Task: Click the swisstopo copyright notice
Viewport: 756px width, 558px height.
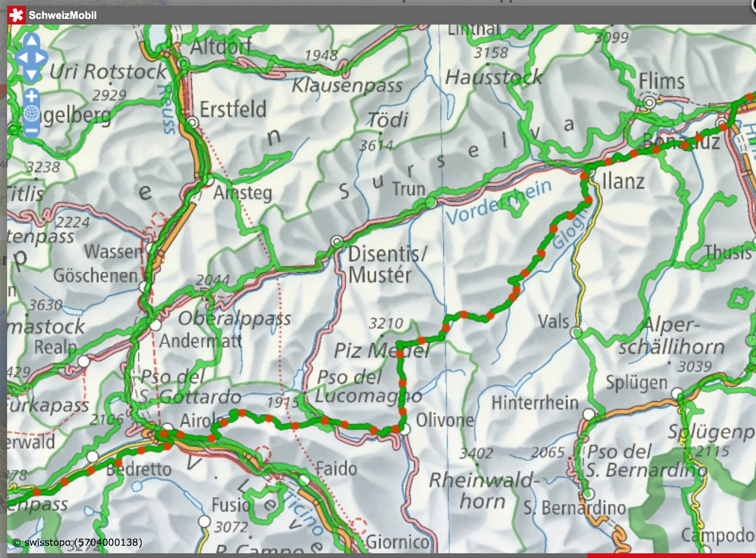Action: (x=77, y=542)
